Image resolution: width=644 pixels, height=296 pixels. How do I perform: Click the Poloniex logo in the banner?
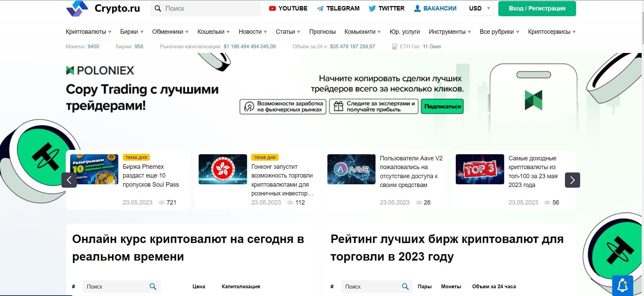pyautogui.click(x=100, y=70)
